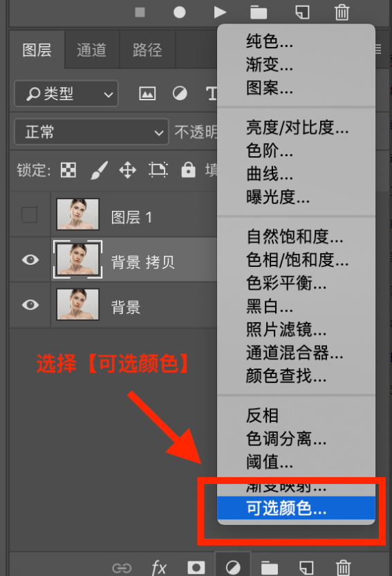This screenshot has height=576, width=392.
Task: Select layer name 图层 1
Action: click(131, 217)
